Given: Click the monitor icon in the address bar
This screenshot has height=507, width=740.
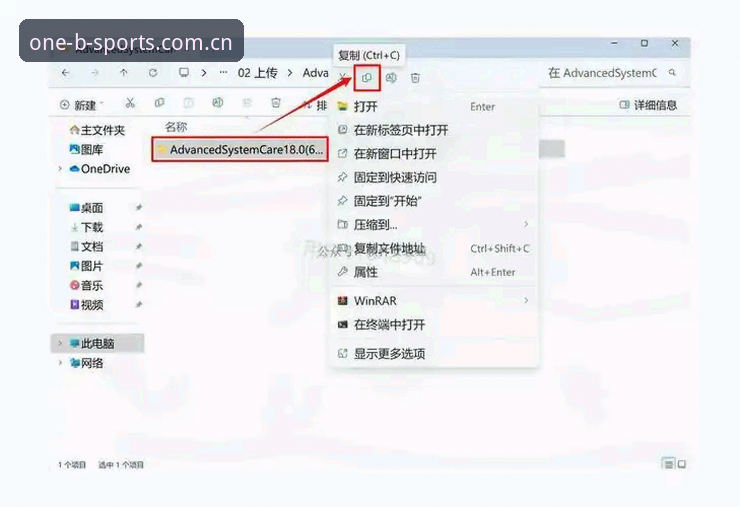Looking at the screenshot, I should [x=184, y=73].
